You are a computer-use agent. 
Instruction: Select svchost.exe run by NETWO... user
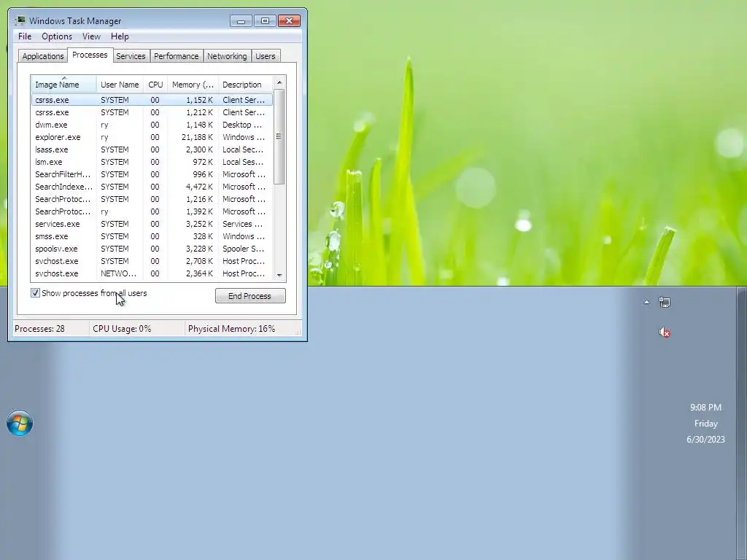click(152, 273)
